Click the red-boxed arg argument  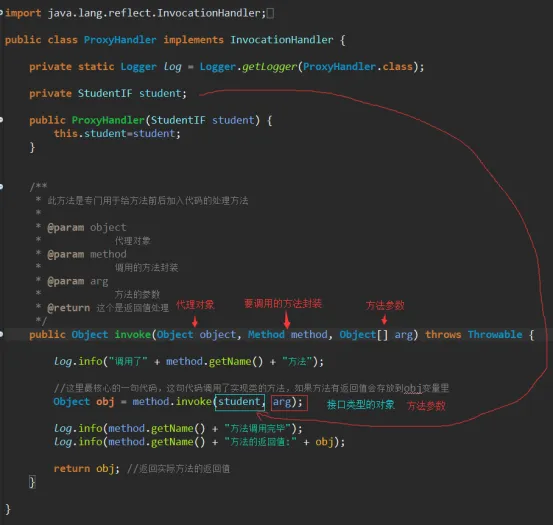(x=289, y=403)
